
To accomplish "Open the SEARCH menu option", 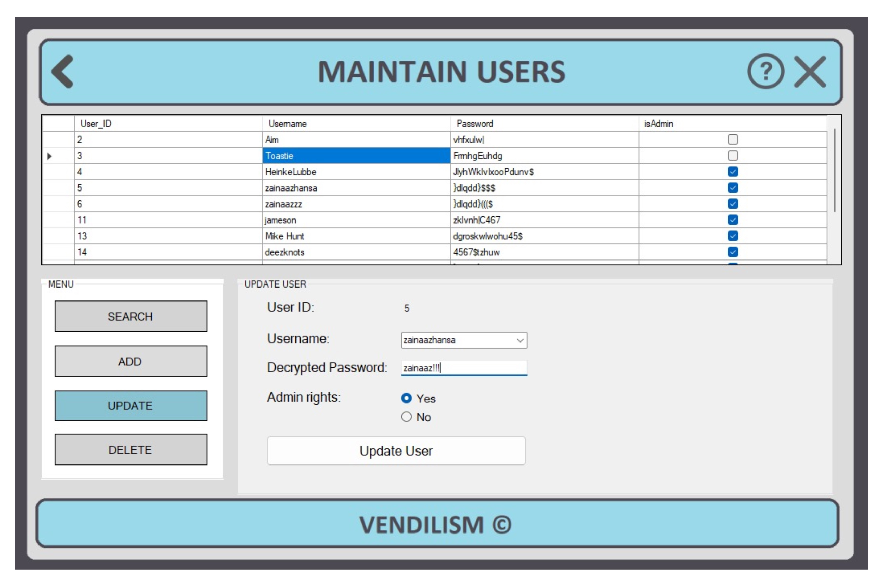I will pyautogui.click(x=131, y=316).
